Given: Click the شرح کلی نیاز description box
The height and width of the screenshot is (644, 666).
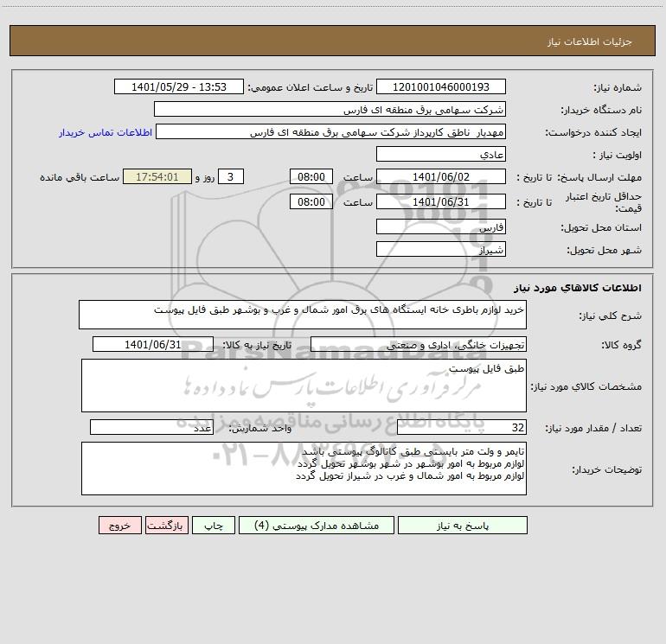Looking at the screenshot, I should [303, 315].
